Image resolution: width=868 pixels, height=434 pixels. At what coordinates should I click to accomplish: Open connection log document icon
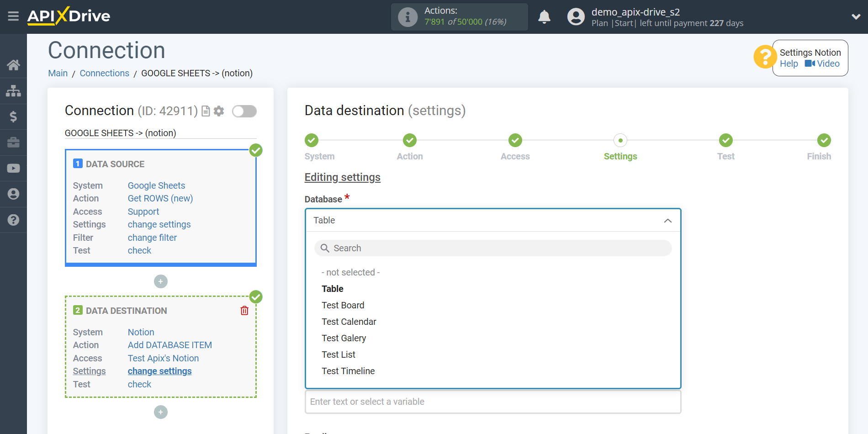(206, 111)
